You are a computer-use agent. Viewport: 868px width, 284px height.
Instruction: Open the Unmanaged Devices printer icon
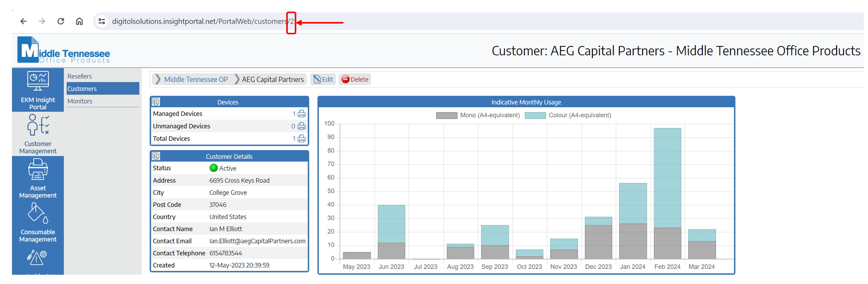302,126
